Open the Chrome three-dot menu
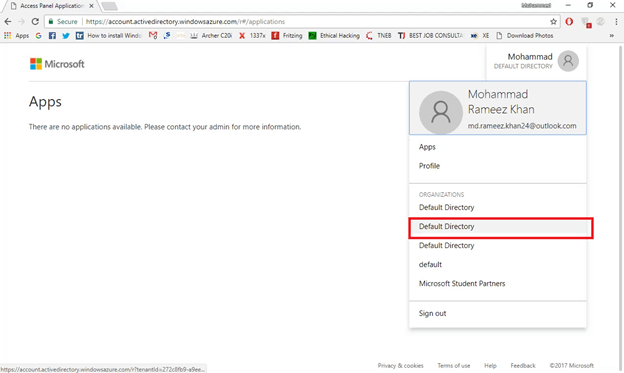This screenshot has height=373, width=624. [x=616, y=21]
